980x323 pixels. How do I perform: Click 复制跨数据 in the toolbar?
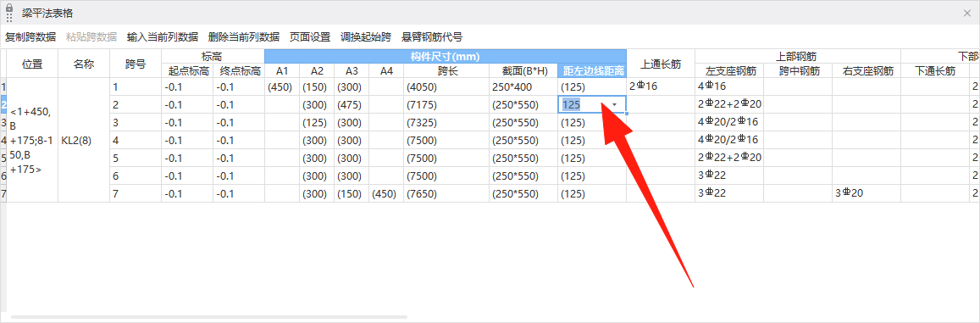[x=30, y=37]
